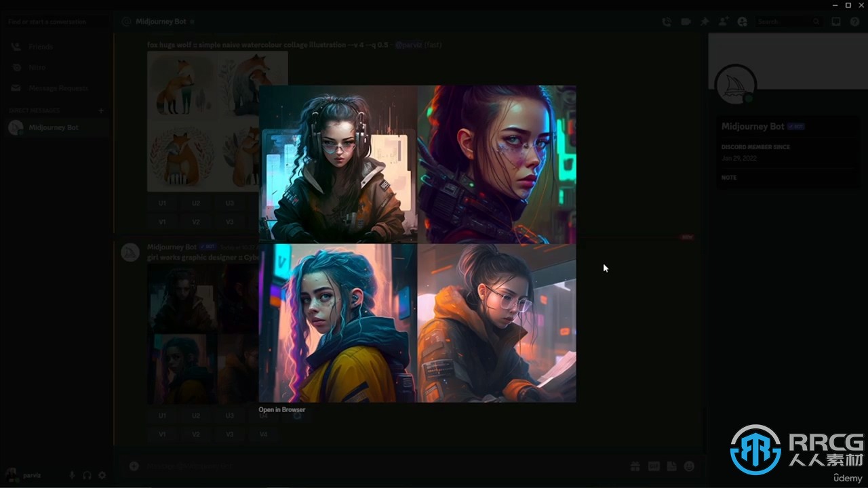The height and width of the screenshot is (488, 868).
Task: Toggle the headphones deafen icon
Action: pos(87,476)
